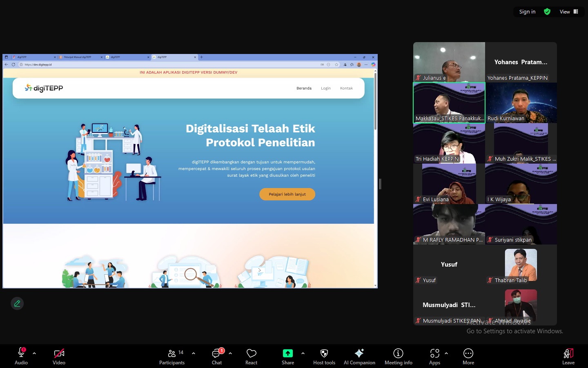Click the green annotate pencil icon

(x=17, y=303)
